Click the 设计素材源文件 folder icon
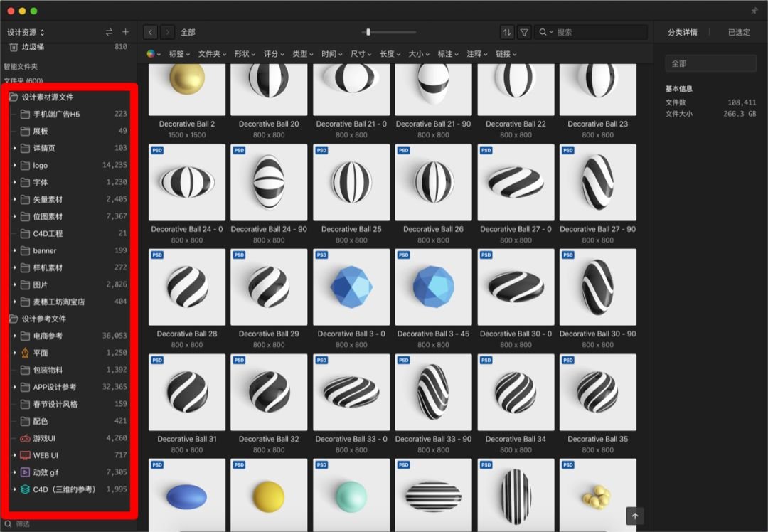This screenshot has height=532, width=768. pos(14,97)
